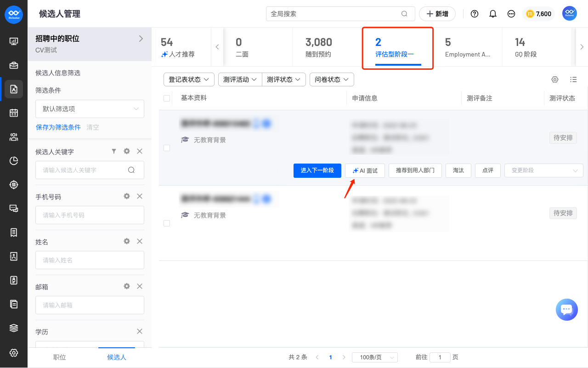Show more stages with the right chevron
Viewport: 588px width, 368px height.
pyautogui.click(x=582, y=47)
